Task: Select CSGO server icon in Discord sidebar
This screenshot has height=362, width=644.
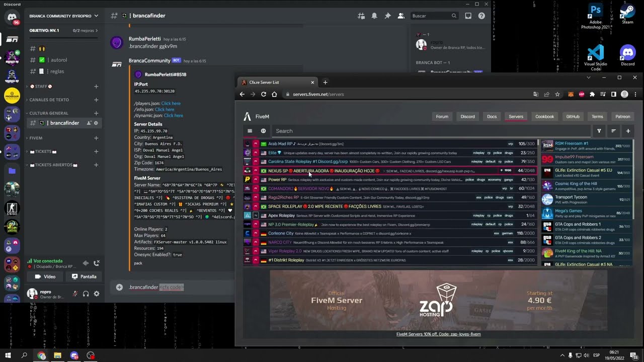Action: (x=12, y=208)
